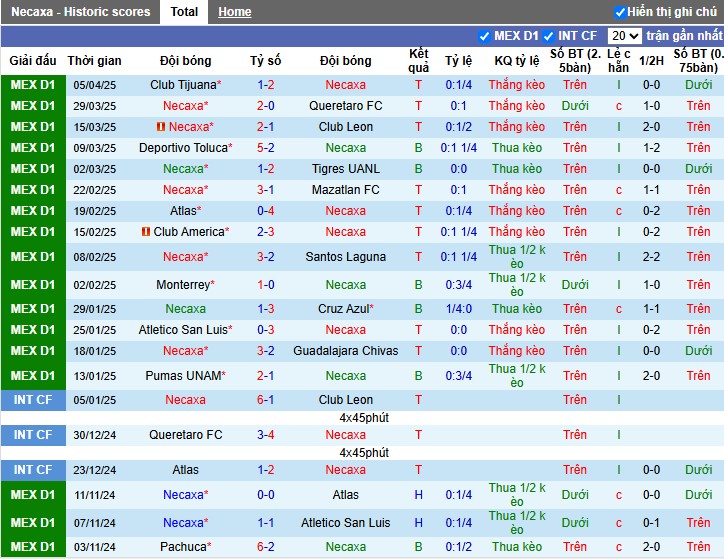
Task: Open the 20 recent matches dropdown
Action: point(624,36)
